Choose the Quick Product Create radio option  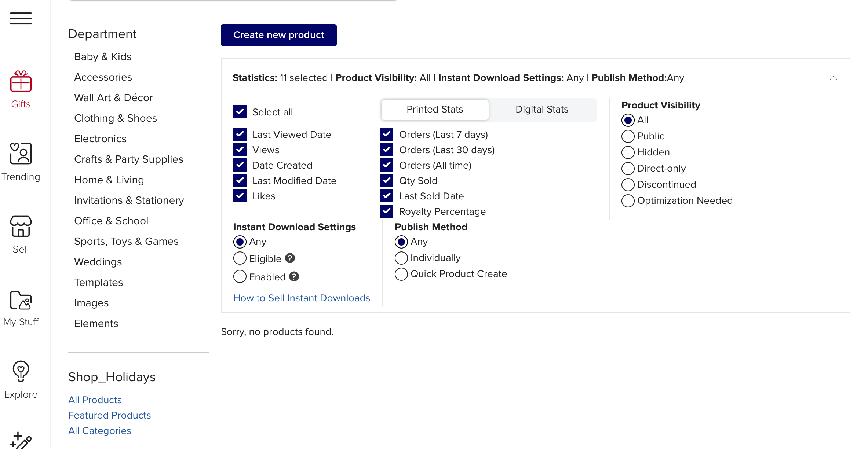[x=401, y=274]
